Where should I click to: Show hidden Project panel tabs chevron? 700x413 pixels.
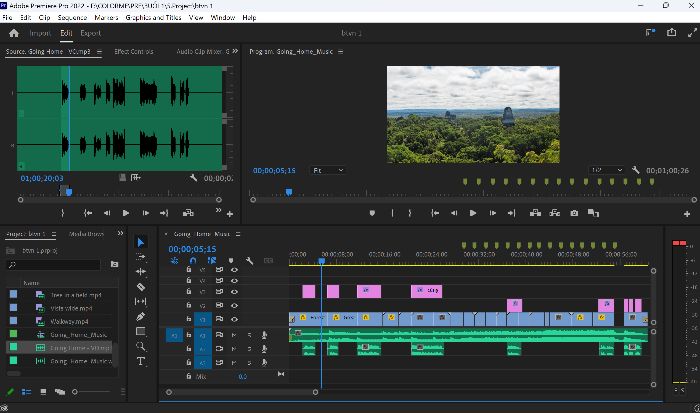tap(120, 234)
